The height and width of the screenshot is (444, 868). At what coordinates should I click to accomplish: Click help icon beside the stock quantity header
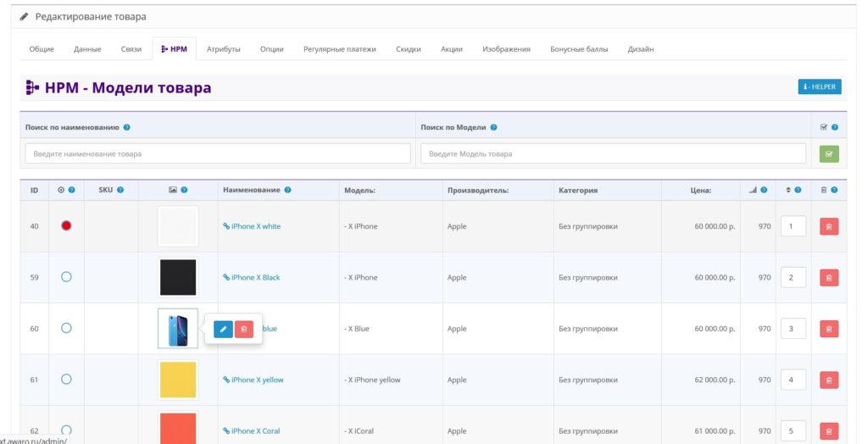[x=764, y=190]
